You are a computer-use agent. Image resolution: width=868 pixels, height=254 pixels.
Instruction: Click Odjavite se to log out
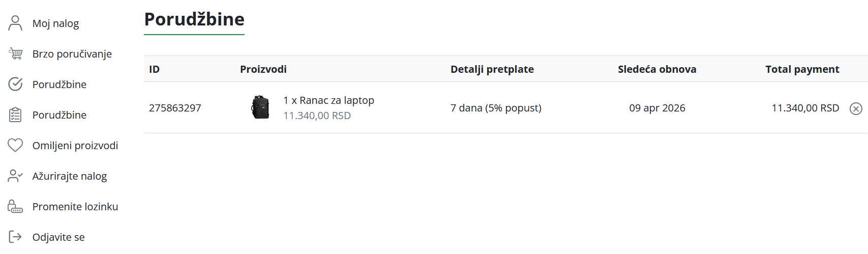[58, 237]
